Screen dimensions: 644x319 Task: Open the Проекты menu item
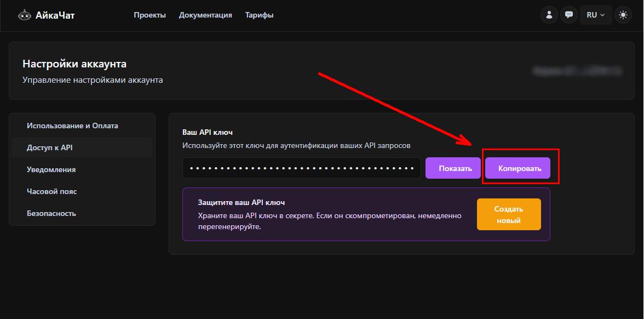click(150, 15)
